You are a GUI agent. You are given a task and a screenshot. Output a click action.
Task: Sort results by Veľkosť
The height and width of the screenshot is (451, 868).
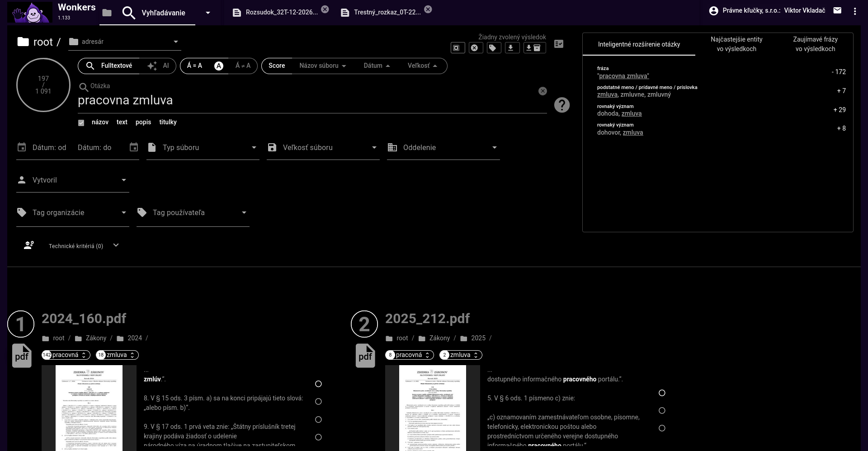click(423, 66)
